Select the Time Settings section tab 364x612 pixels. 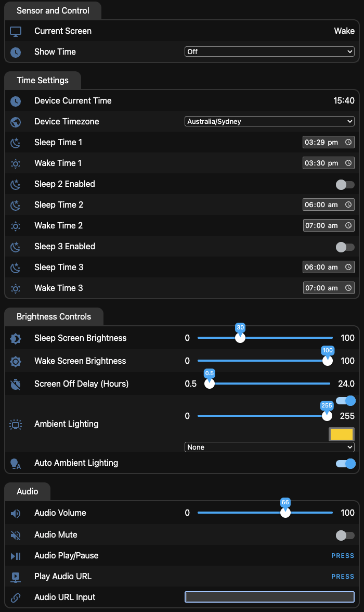click(x=43, y=81)
